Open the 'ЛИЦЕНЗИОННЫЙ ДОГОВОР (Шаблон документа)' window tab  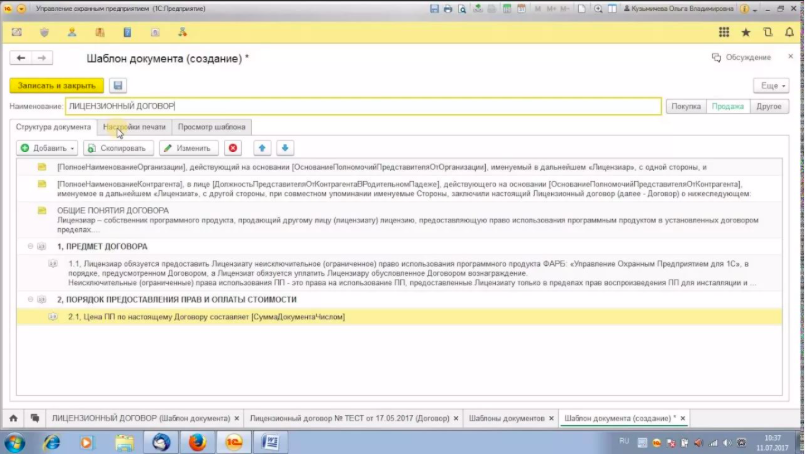point(141,419)
